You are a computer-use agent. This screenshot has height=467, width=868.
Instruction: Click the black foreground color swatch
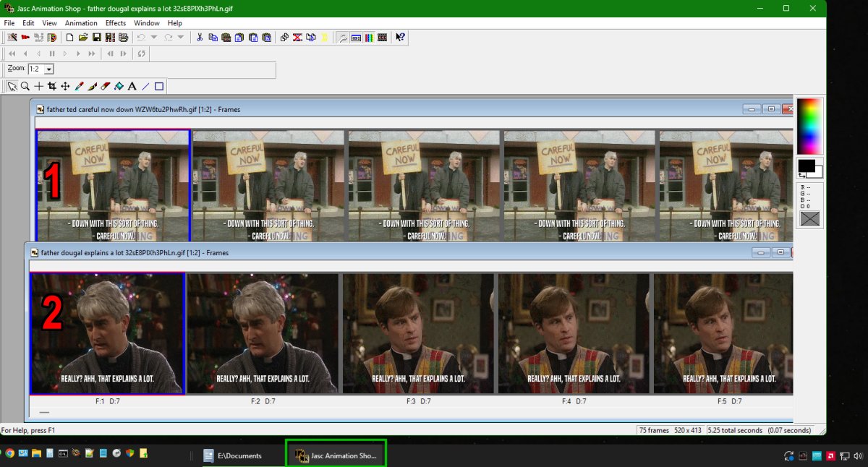point(806,166)
